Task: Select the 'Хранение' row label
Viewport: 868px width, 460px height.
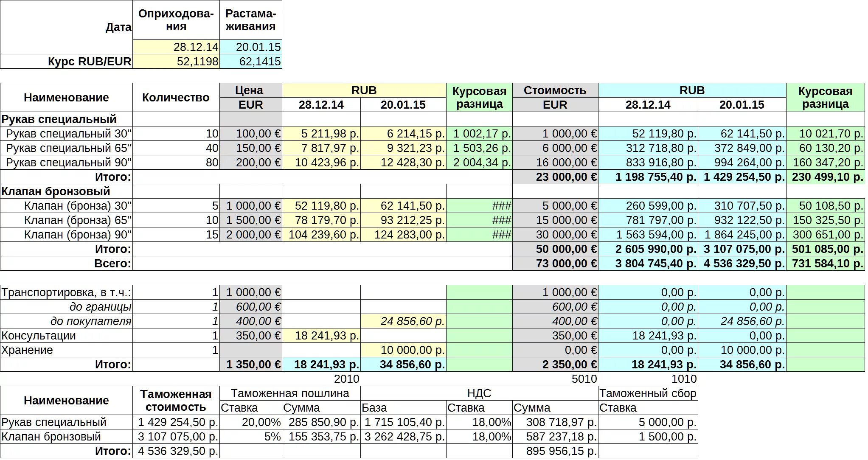Action: tap(67, 350)
